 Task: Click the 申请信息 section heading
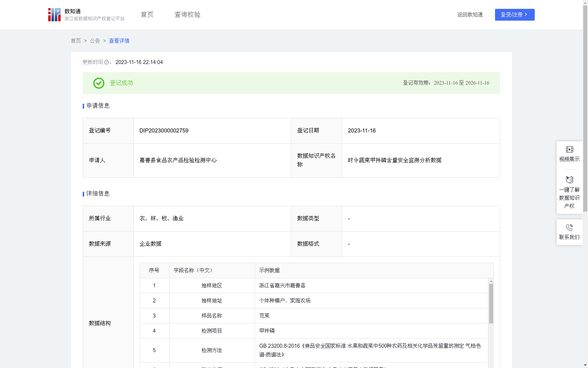pos(98,106)
